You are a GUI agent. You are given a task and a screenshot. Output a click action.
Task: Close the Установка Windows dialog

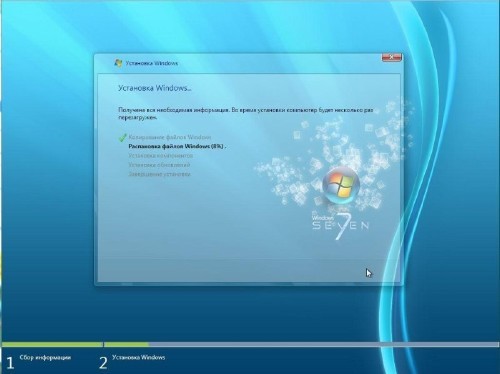click(391, 57)
